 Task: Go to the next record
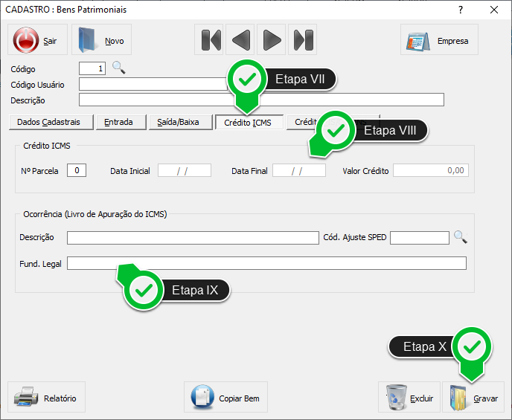click(272, 39)
